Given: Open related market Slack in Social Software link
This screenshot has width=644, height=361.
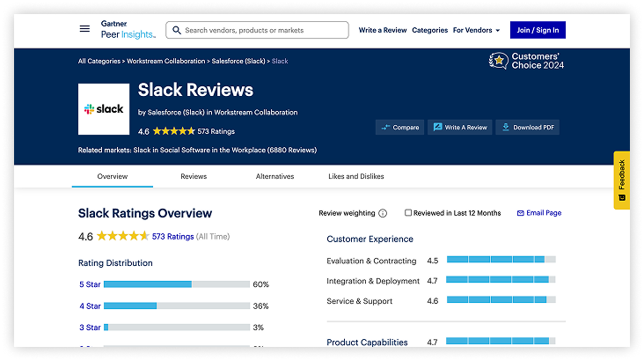Looking at the screenshot, I should tap(224, 150).
